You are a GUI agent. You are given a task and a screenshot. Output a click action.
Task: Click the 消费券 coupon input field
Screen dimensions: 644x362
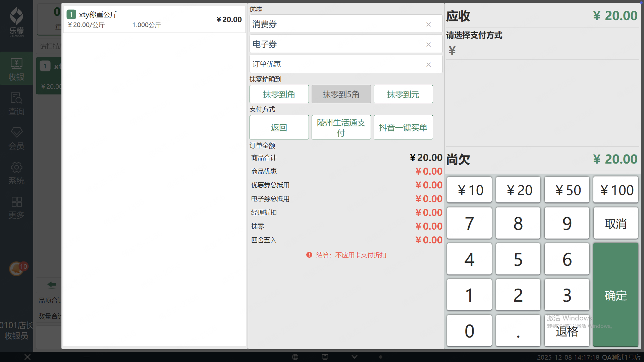(x=335, y=24)
